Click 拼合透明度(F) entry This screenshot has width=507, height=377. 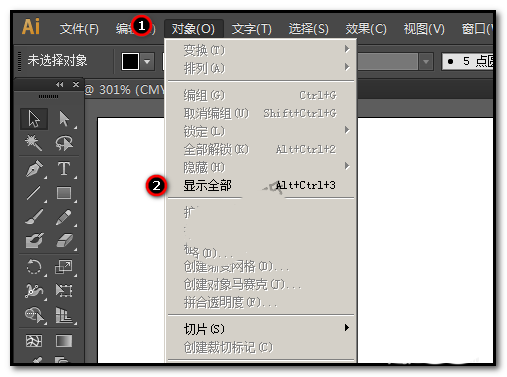pos(261,302)
